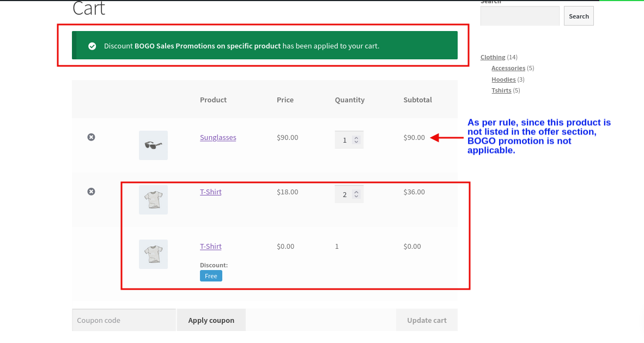The width and height of the screenshot is (644, 343).
Task: Click the checkmark icon in discount banner
Action: coord(92,46)
